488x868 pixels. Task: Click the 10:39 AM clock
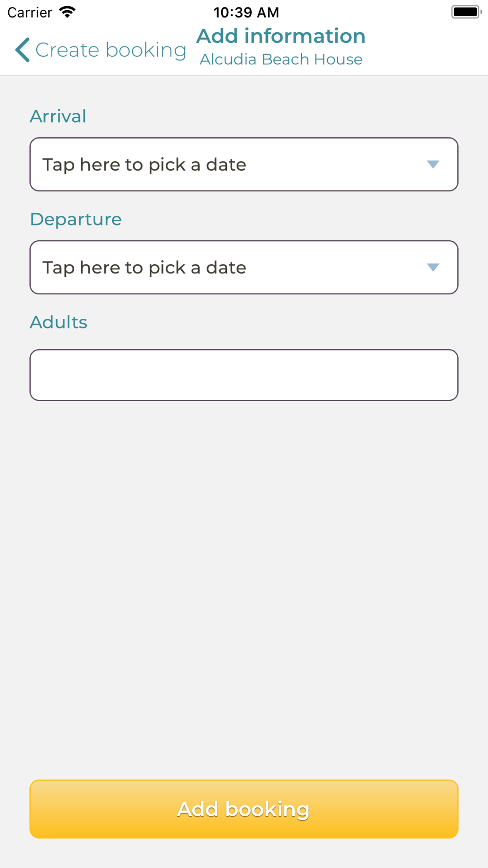pos(246,12)
